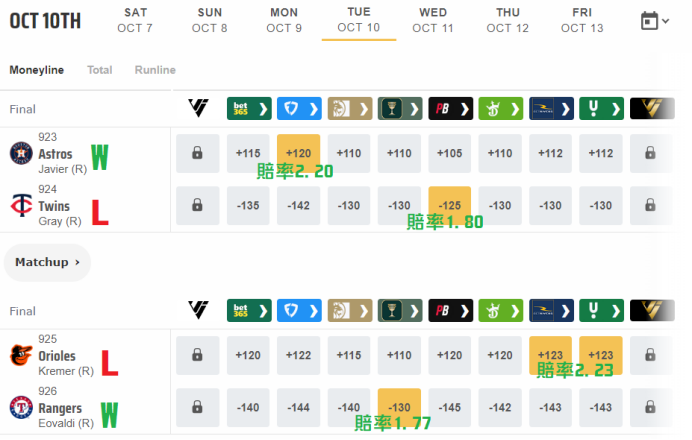Open PointsBet sportsbook in Astros-Twins header
This screenshot has width=692, height=440.
451,109
